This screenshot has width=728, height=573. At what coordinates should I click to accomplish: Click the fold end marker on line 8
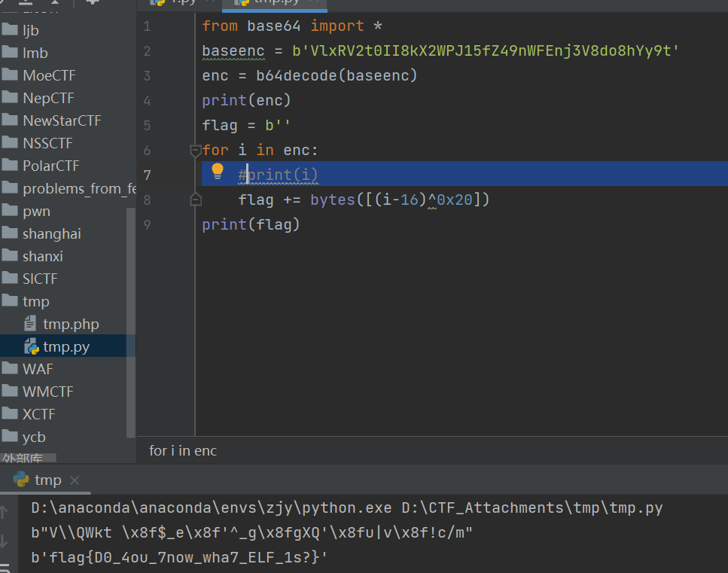pos(196,200)
